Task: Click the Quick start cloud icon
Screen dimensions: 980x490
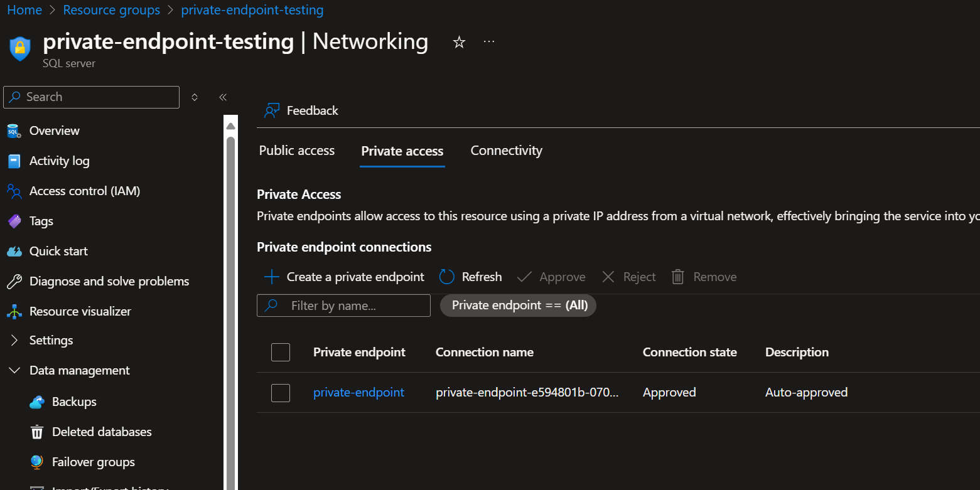Action: [x=14, y=252]
